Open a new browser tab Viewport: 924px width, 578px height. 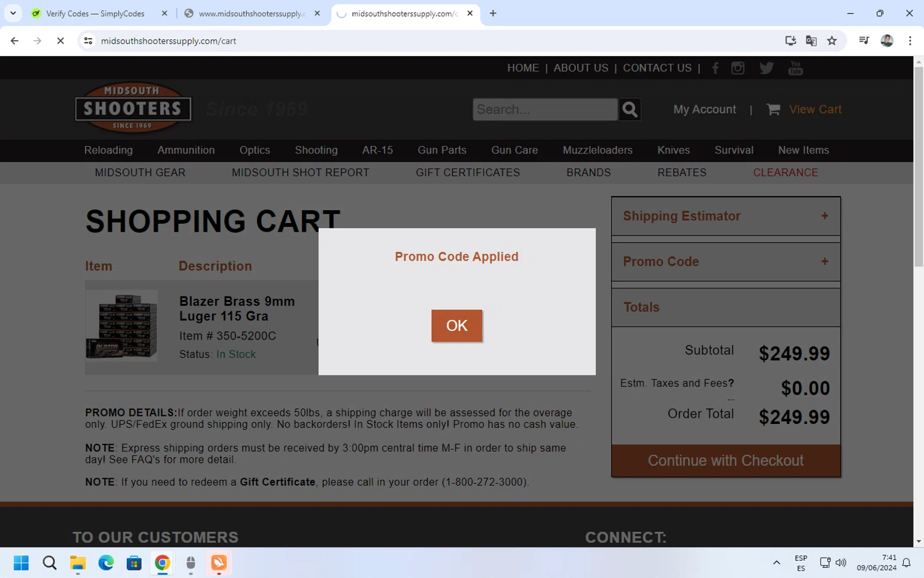coord(493,13)
